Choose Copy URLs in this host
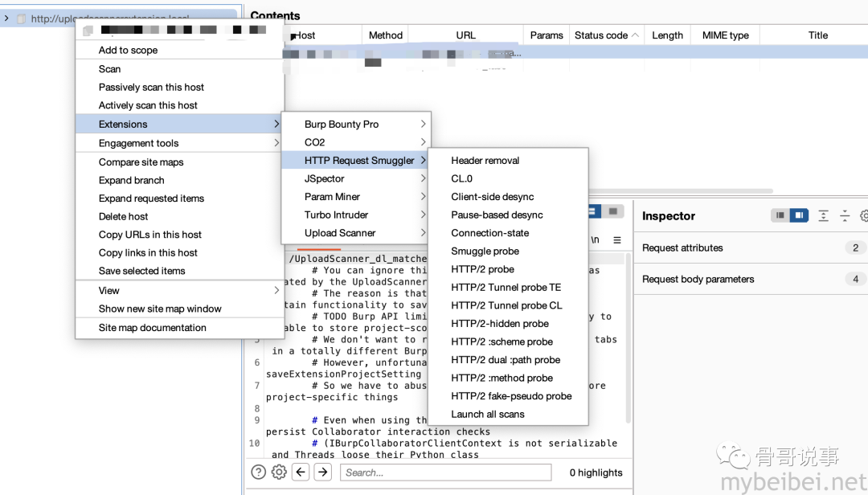This screenshot has height=495, width=868. coord(180,234)
